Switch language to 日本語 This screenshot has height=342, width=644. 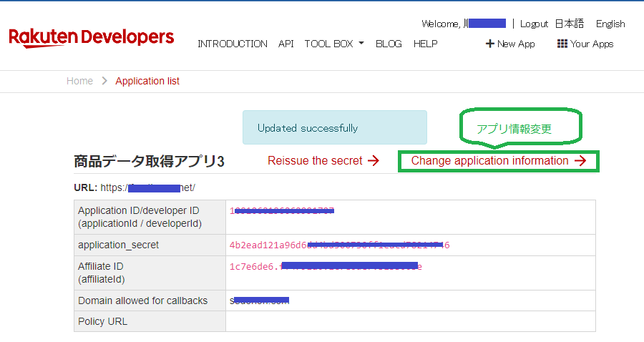(570, 24)
